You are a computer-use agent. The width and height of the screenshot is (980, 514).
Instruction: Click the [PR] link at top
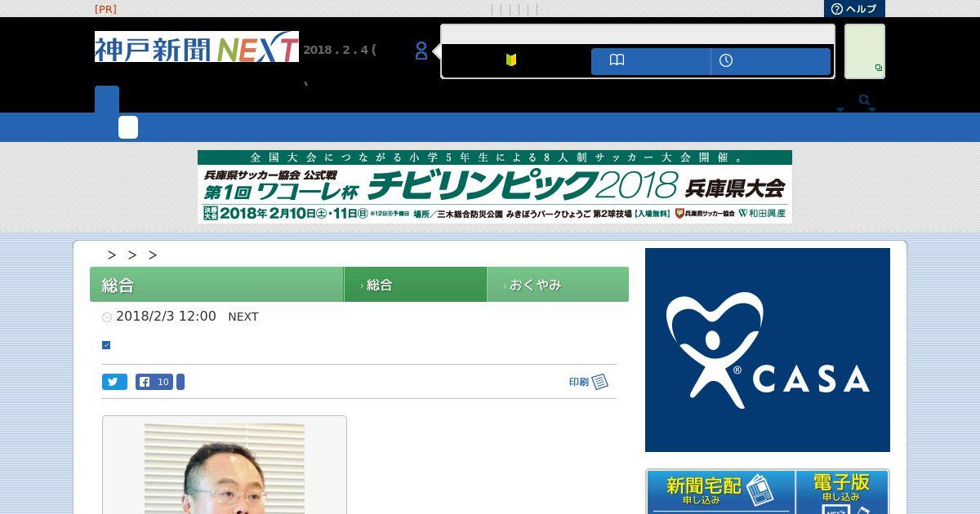[105, 9]
